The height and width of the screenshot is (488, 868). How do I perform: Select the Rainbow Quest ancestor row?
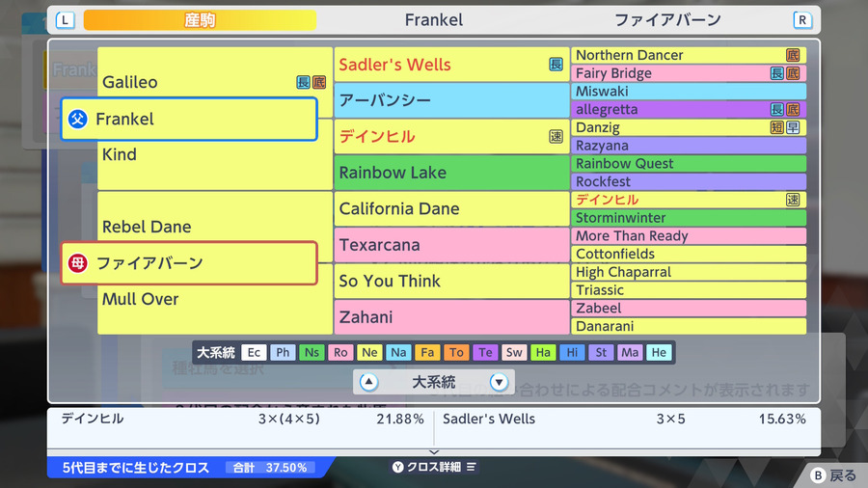(689, 163)
